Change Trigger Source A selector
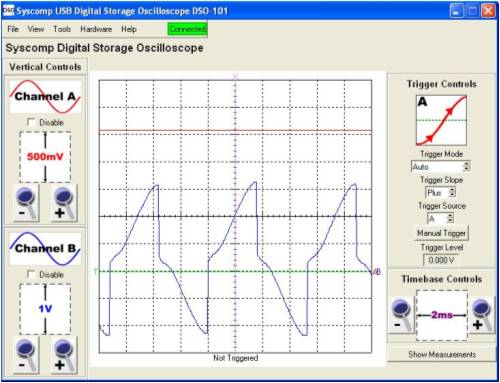 click(x=440, y=219)
